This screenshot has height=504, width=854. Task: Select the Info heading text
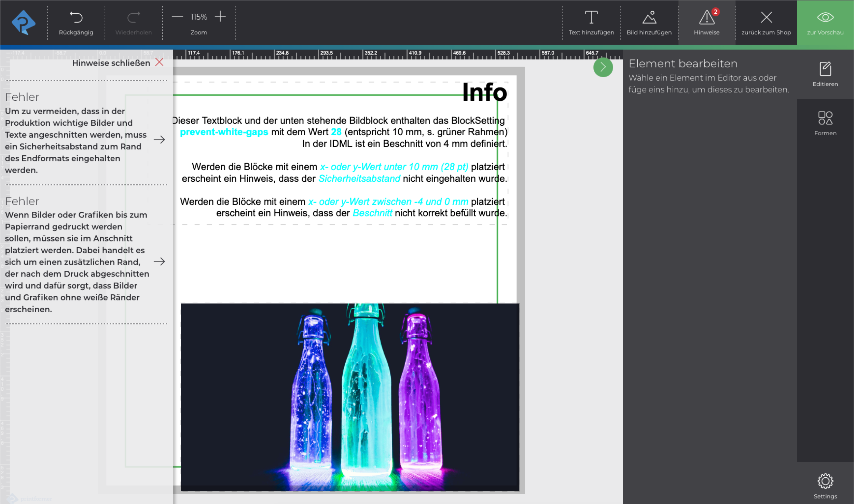pos(484,92)
